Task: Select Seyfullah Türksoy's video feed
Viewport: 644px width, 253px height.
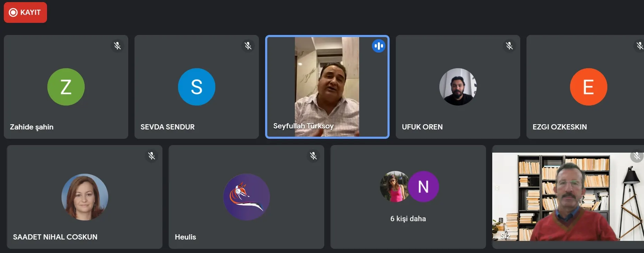Action: pos(327,87)
